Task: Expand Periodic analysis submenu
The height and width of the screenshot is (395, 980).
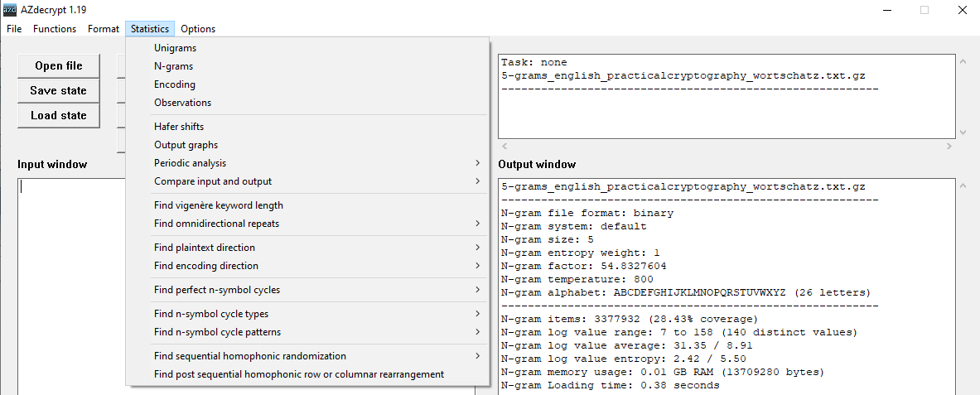Action: click(x=307, y=162)
